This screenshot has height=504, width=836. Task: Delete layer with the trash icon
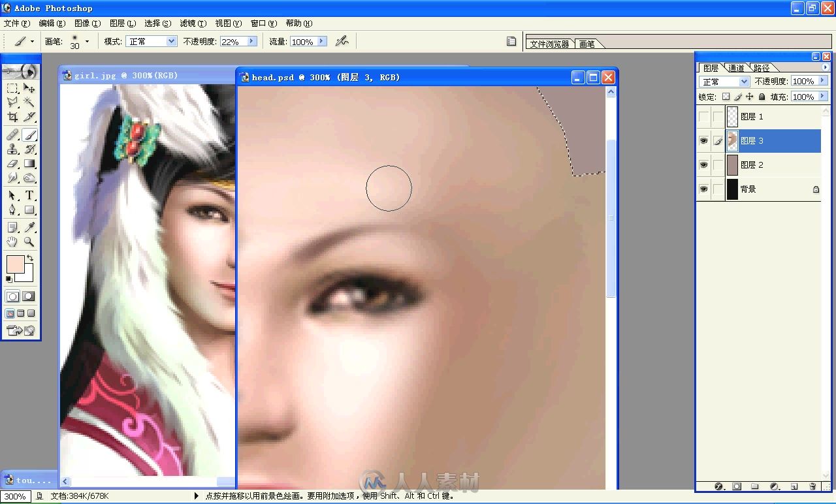812,486
